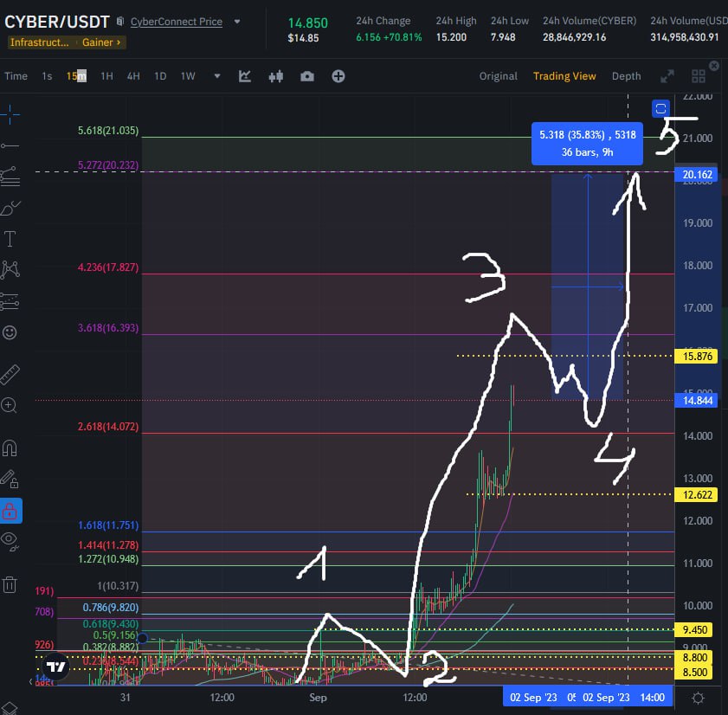
Task: Select the 2.618(14.072) Fibonacci level label
Action: pyautogui.click(x=108, y=426)
